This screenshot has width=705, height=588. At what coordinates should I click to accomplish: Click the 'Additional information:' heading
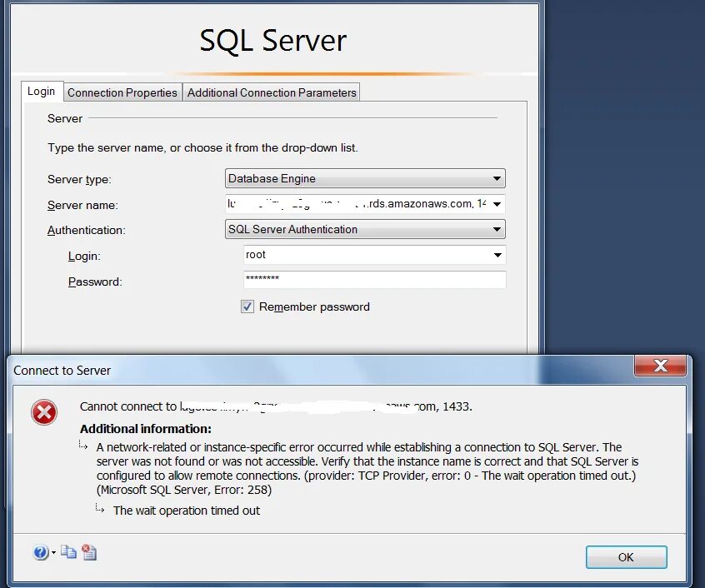(x=146, y=429)
